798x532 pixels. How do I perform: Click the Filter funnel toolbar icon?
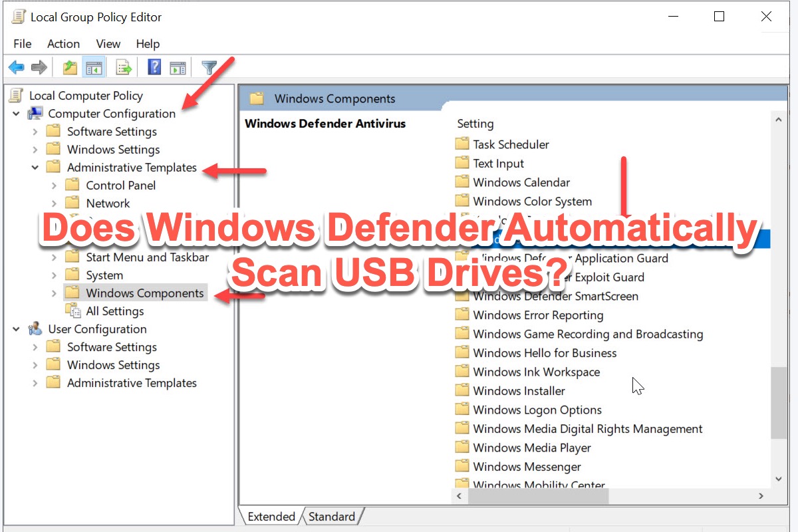209,67
